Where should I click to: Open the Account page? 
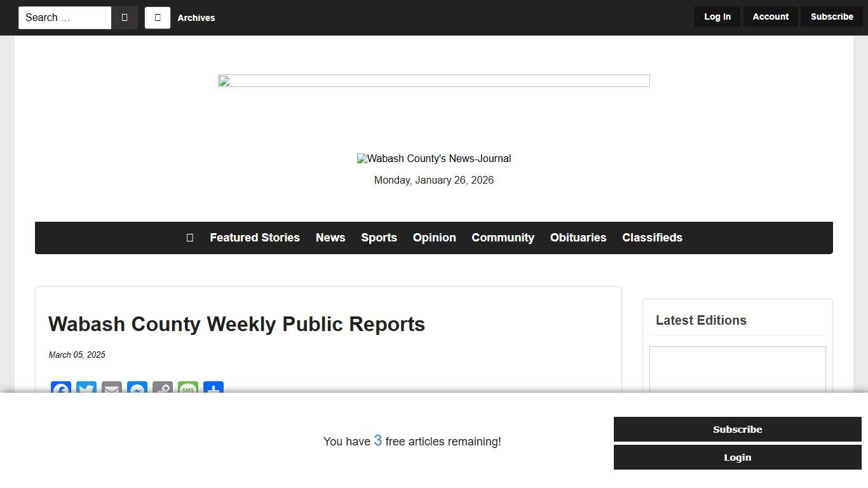click(770, 17)
